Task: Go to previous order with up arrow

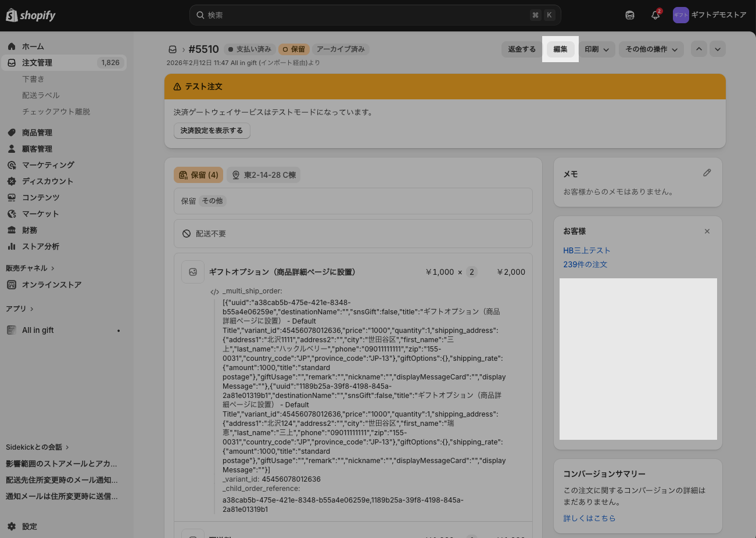Action: [x=699, y=49]
